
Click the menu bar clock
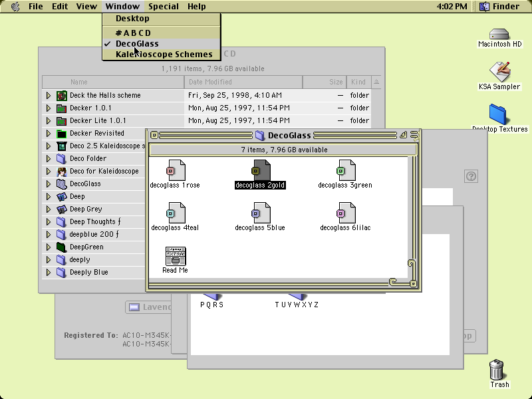[452, 7]
